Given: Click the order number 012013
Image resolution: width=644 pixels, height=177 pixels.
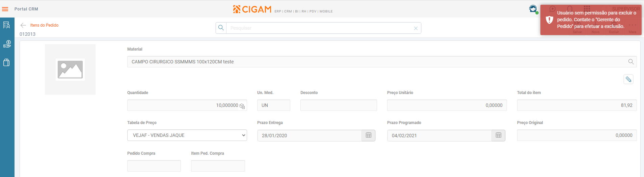Looking at the screenshot, I should tap(27, 34).
